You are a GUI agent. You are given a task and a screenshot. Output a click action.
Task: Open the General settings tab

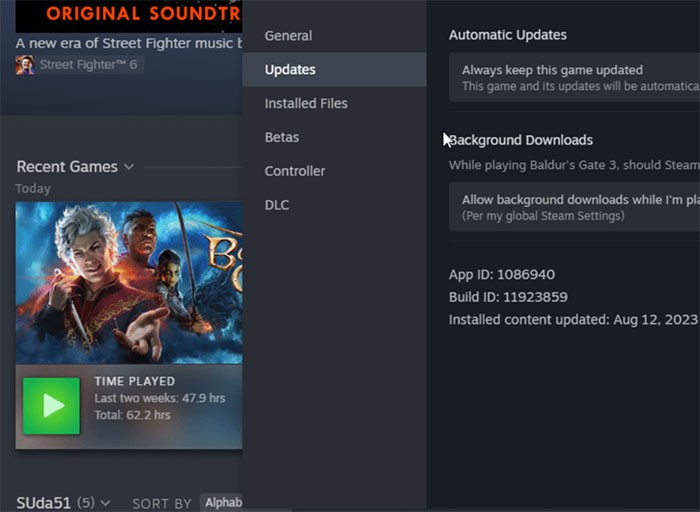(288, 36)
